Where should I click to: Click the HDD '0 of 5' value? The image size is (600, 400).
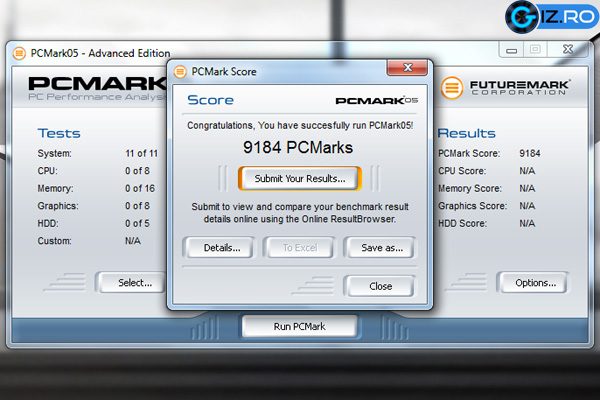(137, 224)
